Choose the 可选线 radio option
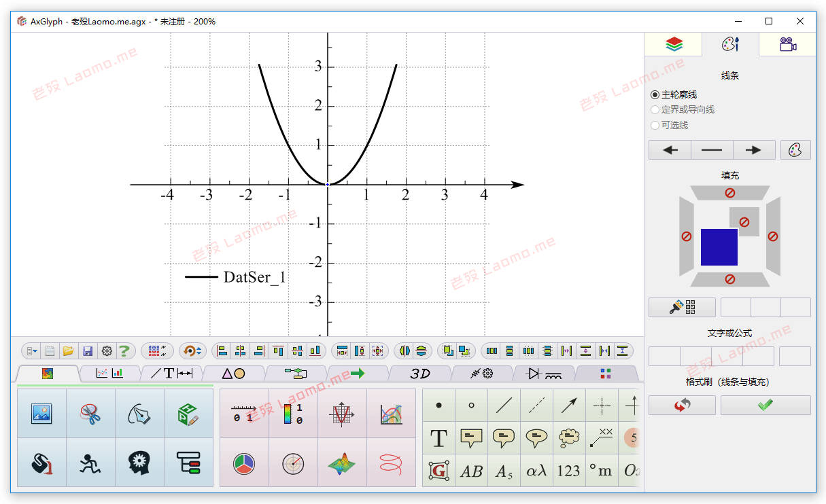The image size is (826, 504). point(670,125)
